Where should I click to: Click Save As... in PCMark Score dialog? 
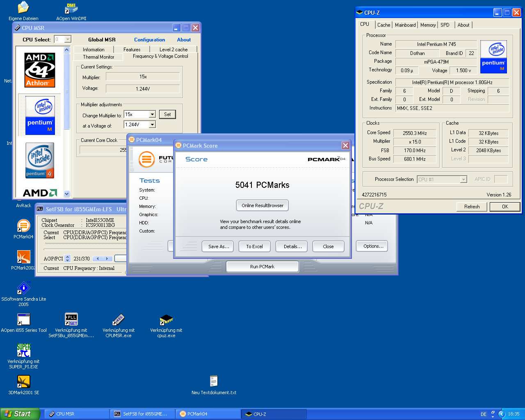pos(218,247)
